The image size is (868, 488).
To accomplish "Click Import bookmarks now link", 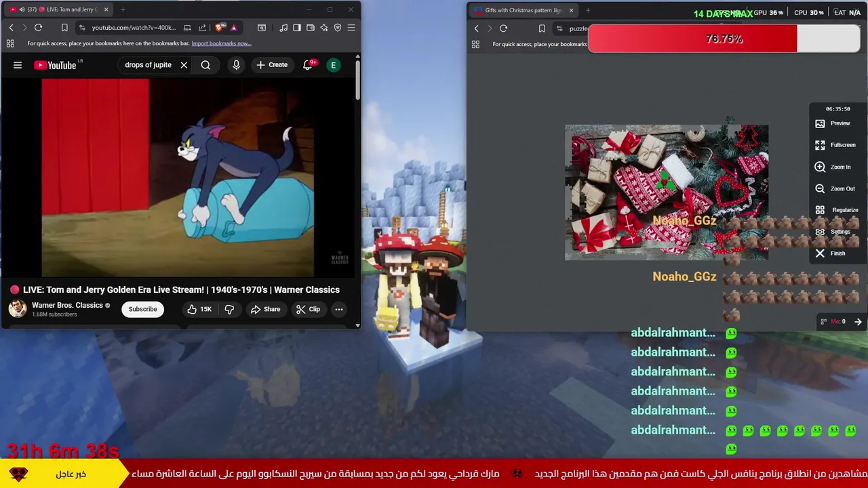I will tap(221, 43).
